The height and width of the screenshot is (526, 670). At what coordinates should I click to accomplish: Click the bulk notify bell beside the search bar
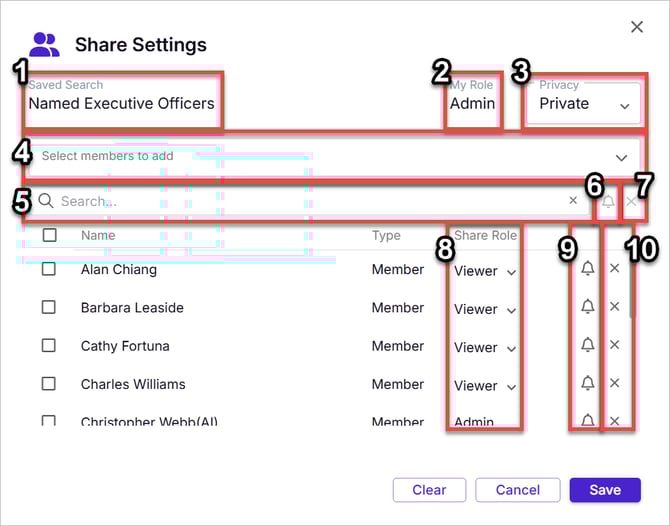tap(608, 201)
